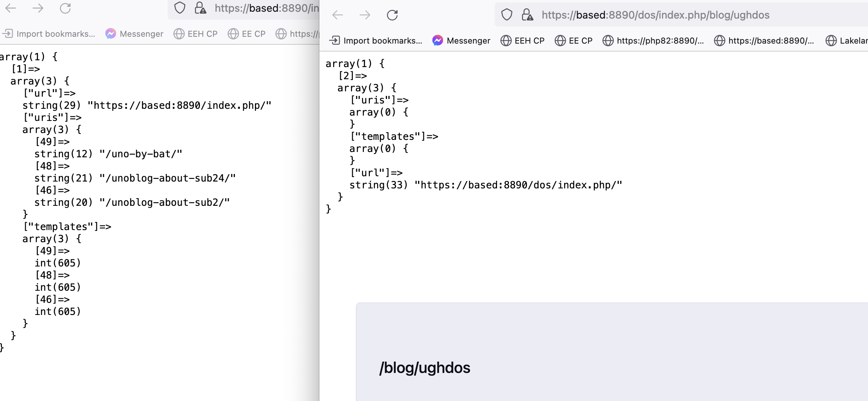
Task: Click the padlock security icon in the right address bar
Action: (528, 15)
